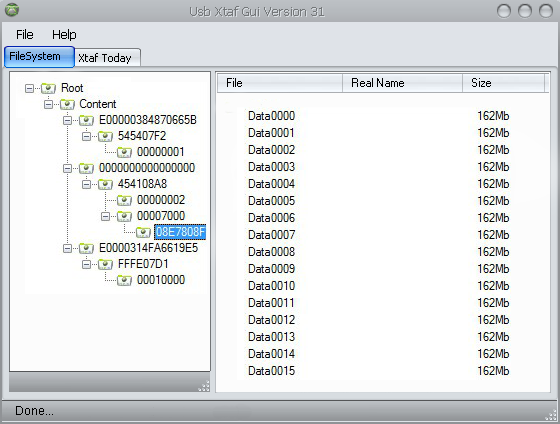Click folder icon beside E00000384870665B
Screen dimensions: 560x424
86,120
